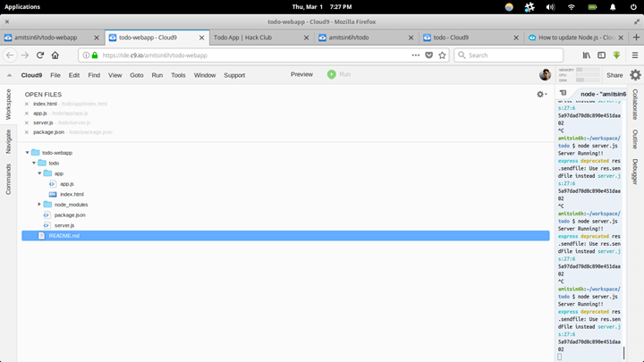This screenshot has width=644, height=362.
Task: Close package.json in Open Files
Action: [27, 132]
